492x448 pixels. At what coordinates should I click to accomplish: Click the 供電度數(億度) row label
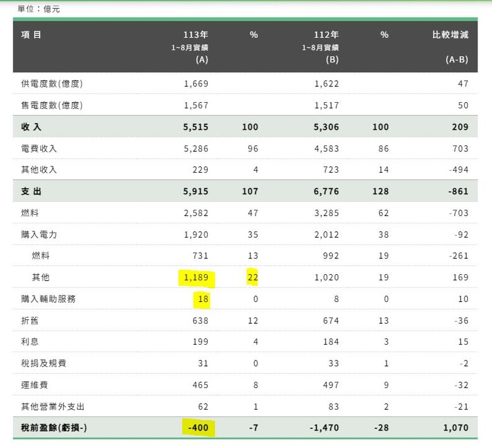[52, 84]
